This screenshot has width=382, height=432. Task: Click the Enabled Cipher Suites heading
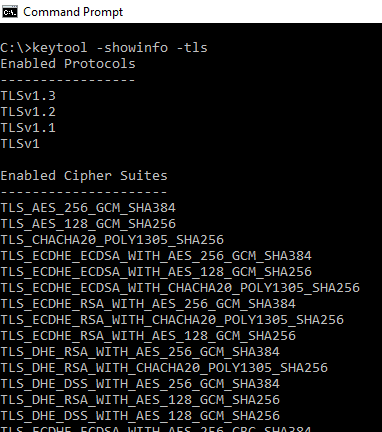coord(84,176)
